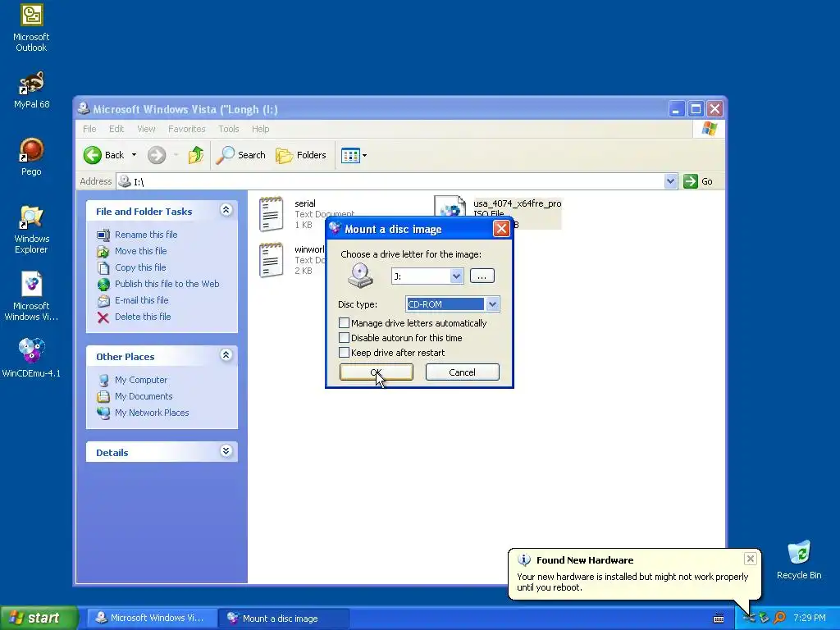This screenshot has height=630, width=840.
Task: Click Copy this file link
Action: pos(140,267)
